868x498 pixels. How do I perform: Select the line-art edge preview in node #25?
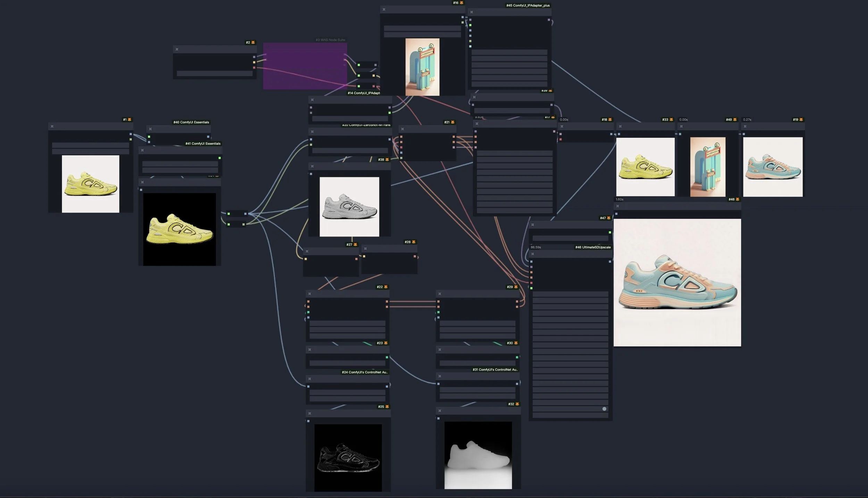pyautogui.click(x=348, y=458)
